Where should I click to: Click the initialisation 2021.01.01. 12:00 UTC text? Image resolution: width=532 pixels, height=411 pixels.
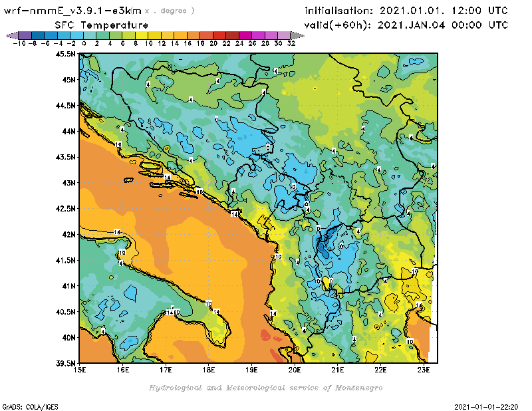pyautogui.click(x=406, y=11)
